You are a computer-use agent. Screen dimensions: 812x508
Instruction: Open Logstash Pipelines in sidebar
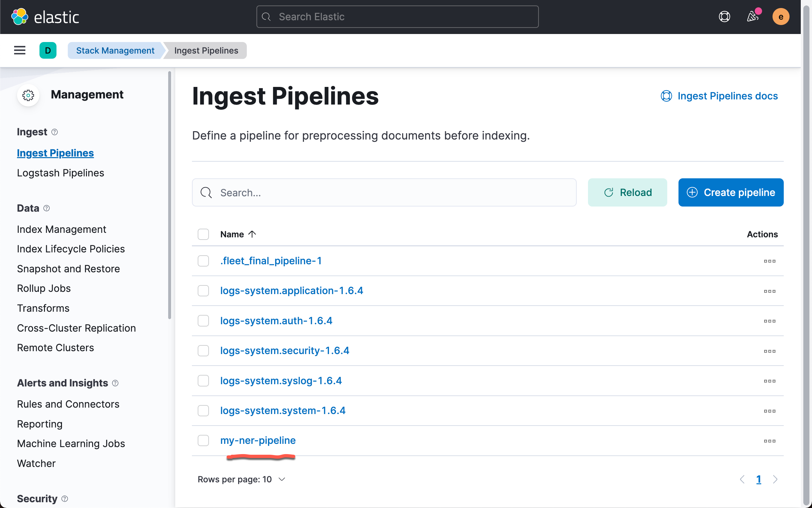[x=61, y=173]
